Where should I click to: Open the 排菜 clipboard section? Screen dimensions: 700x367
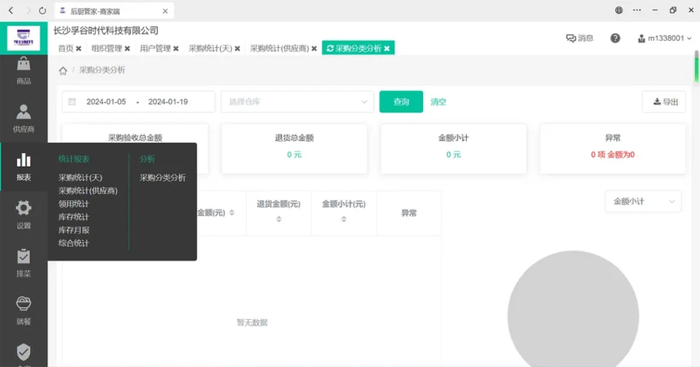[x=24, y=263]
